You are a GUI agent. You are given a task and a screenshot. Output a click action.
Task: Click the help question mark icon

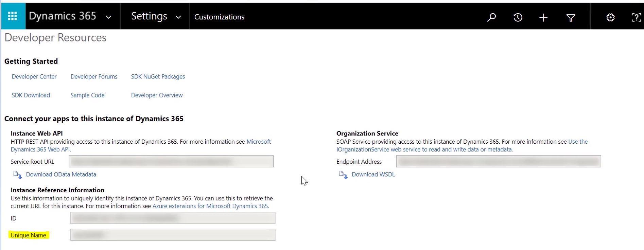[x=636, y=17]
